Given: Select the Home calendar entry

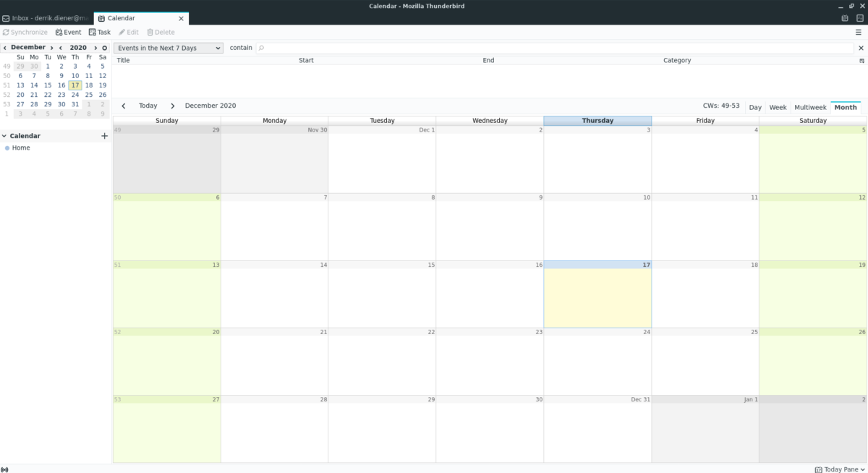Looking at the screenshot, I should point(55,148).
